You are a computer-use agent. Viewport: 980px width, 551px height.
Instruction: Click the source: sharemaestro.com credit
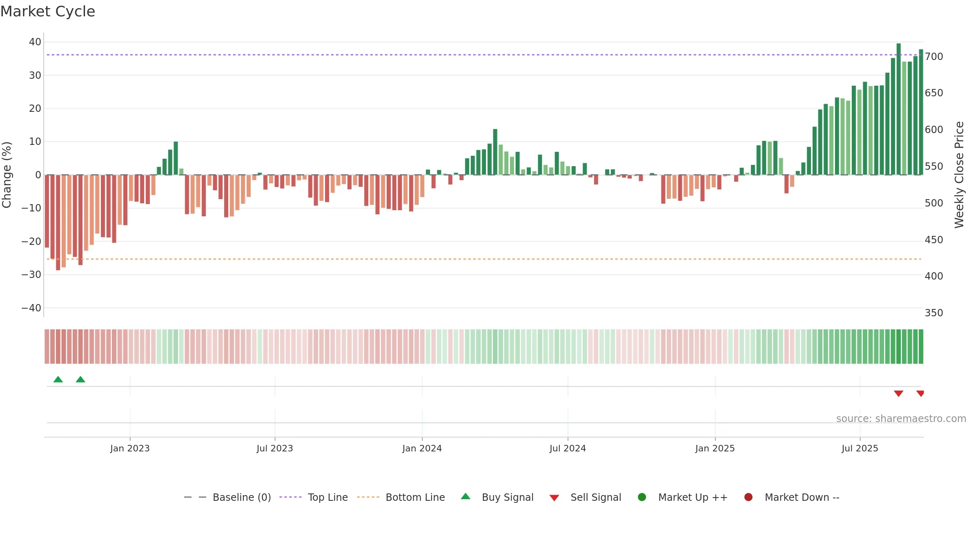901,418
